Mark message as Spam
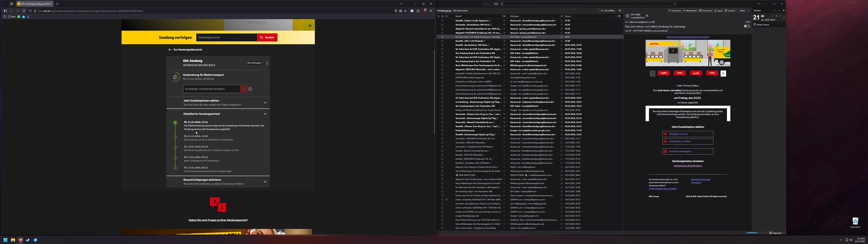The image size is (868, 244). pyautogui.click(x=718, y=11)
